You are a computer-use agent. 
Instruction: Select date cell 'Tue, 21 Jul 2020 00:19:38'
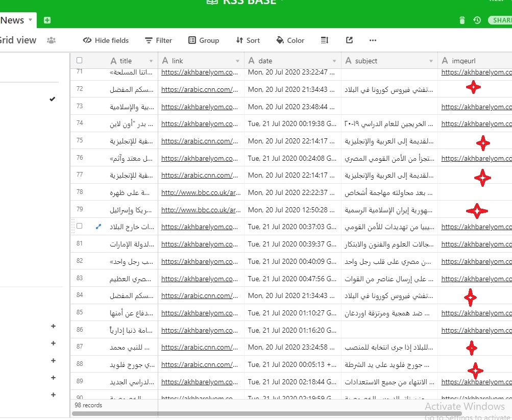tap(292, 123)
